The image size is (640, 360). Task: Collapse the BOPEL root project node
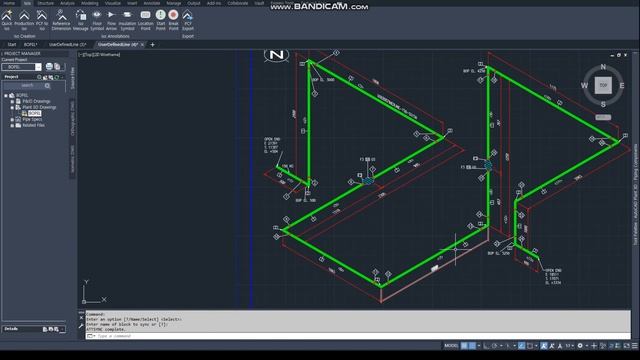(x=6, y=96)
